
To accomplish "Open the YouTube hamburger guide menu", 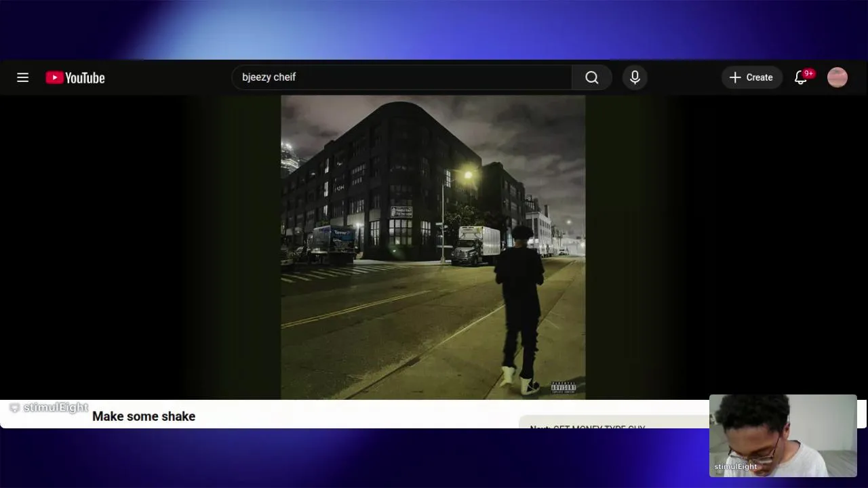I will (x=22, y=77).
